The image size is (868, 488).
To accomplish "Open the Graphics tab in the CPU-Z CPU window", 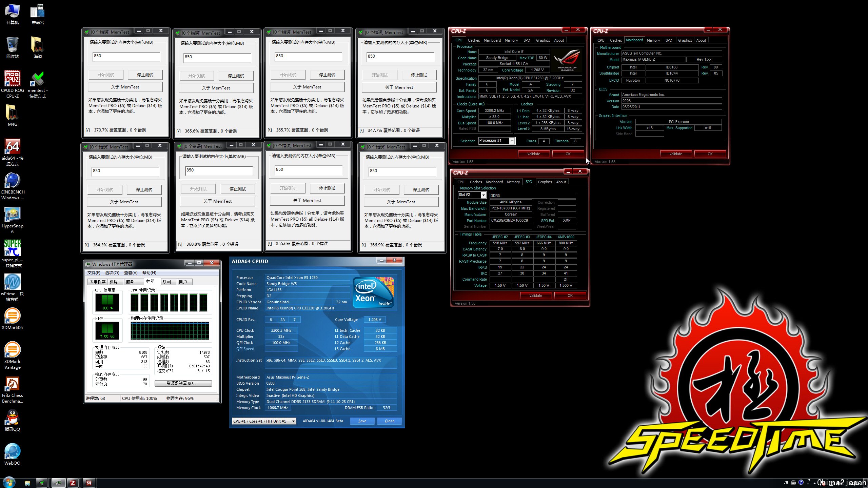I will click(543, 40).
